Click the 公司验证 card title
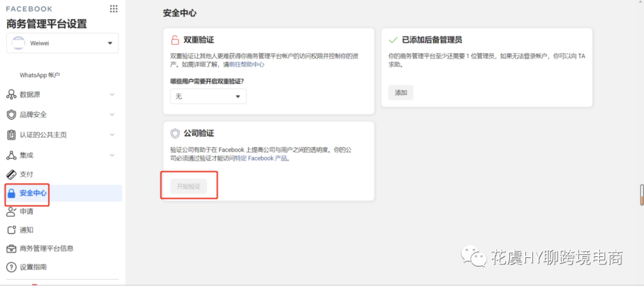Viewport: 644px width, 286px height. point(199,133)
